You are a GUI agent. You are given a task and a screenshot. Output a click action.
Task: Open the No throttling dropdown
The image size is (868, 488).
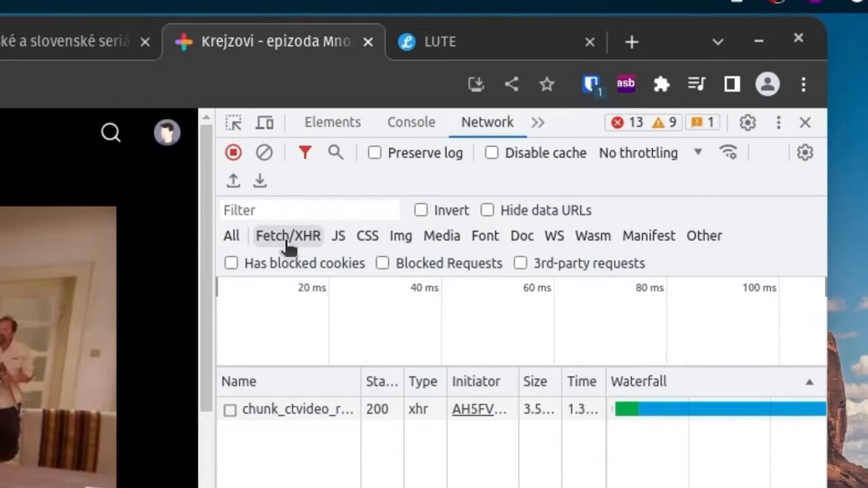click(650, 152)
